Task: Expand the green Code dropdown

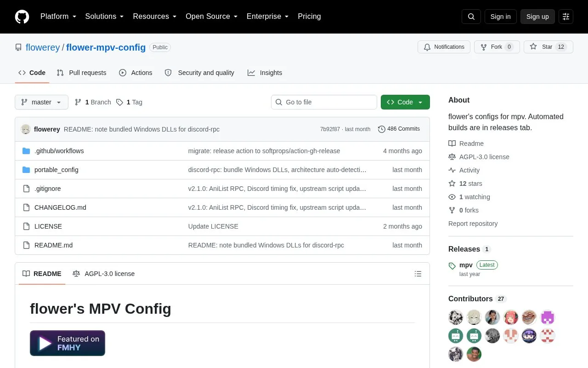Action: [405, 102]
